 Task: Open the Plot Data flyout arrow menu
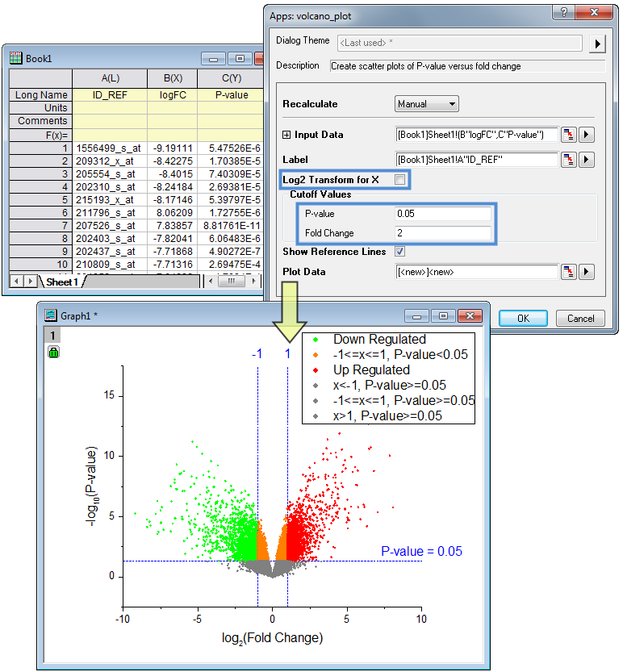coord(586,272)
